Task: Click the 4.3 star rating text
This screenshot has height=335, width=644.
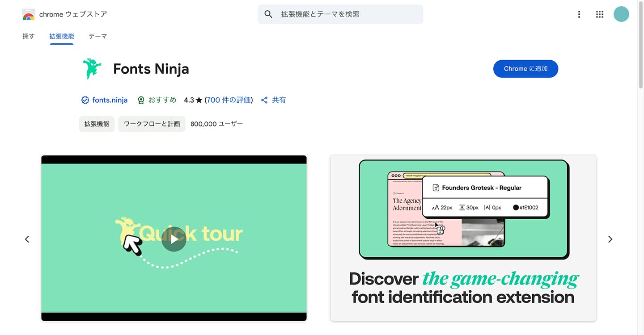Action: [193, 100]
